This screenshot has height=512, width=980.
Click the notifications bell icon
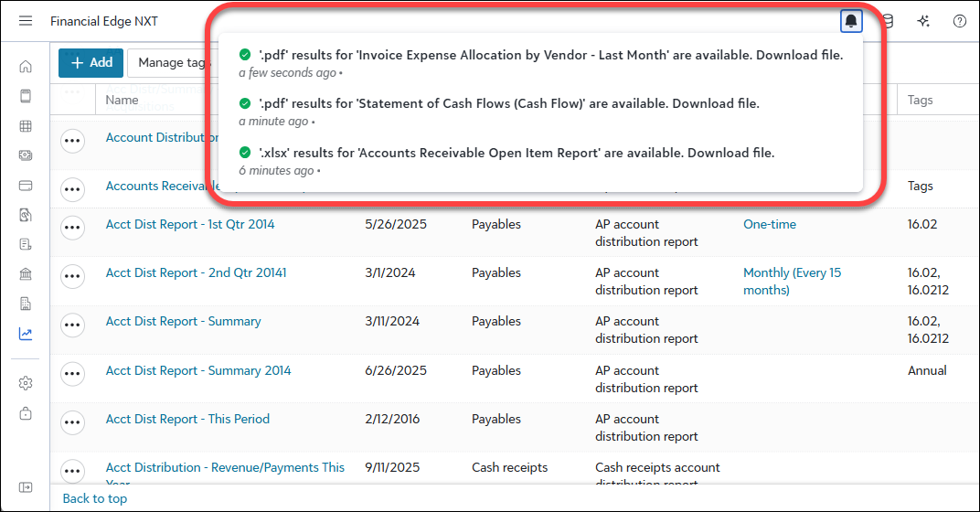point(850,21)
